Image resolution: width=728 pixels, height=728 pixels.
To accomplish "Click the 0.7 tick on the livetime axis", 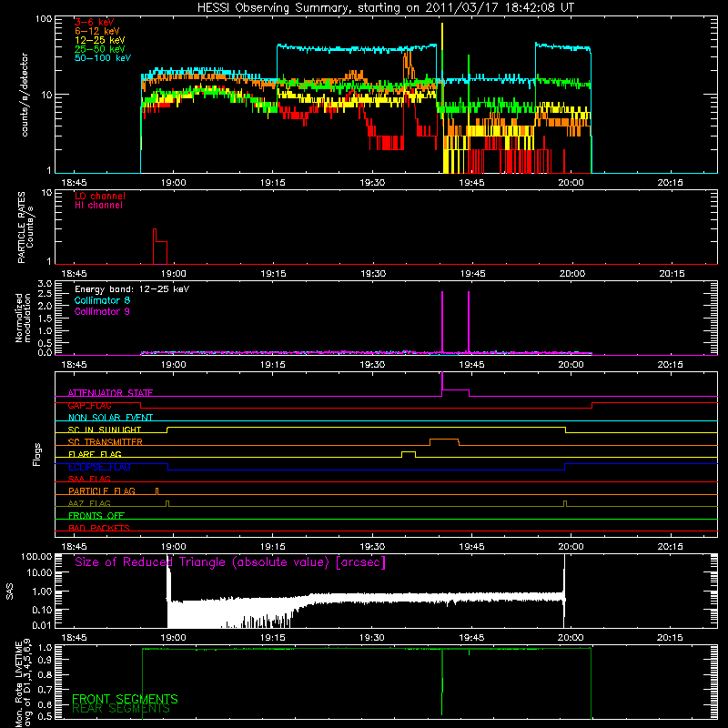I will point(45,690).
